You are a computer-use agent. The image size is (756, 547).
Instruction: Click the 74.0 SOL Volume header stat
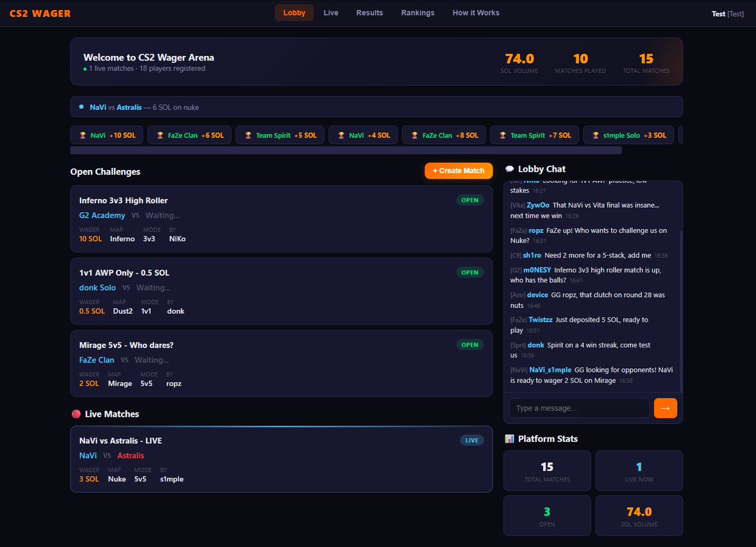click(x=520, y=62)
